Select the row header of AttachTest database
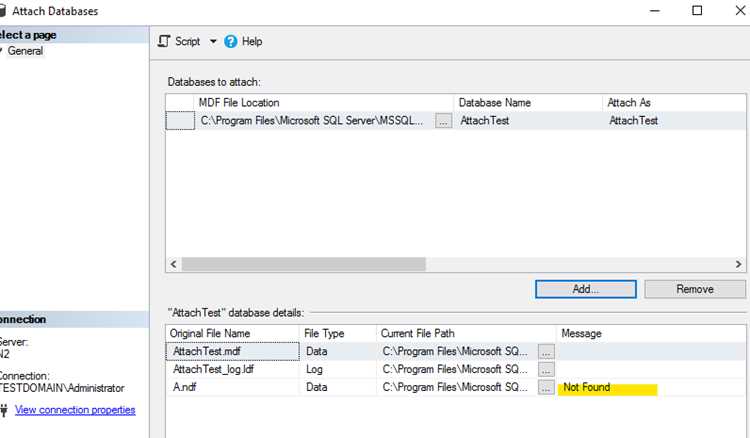This screenshot has width=750, height=438. [180, 120]
